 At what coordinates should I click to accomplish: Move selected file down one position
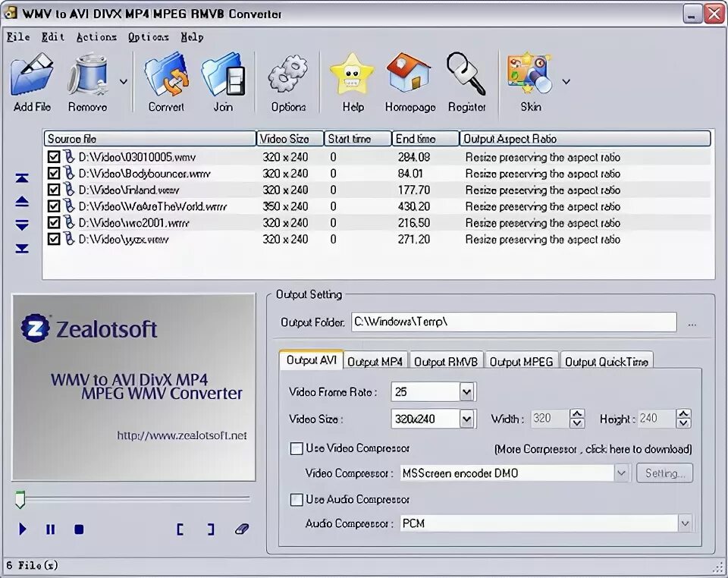pyautogui.click(x=22, y=225)
